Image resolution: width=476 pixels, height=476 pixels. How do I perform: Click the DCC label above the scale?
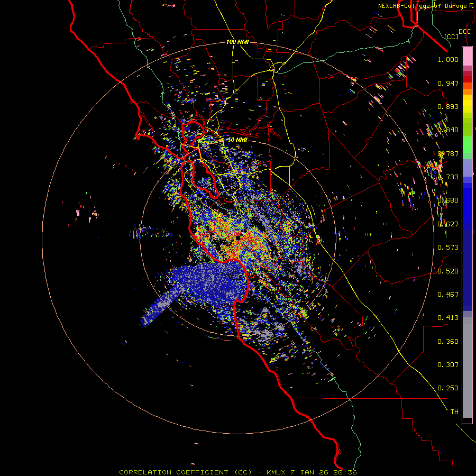[464, 32]
